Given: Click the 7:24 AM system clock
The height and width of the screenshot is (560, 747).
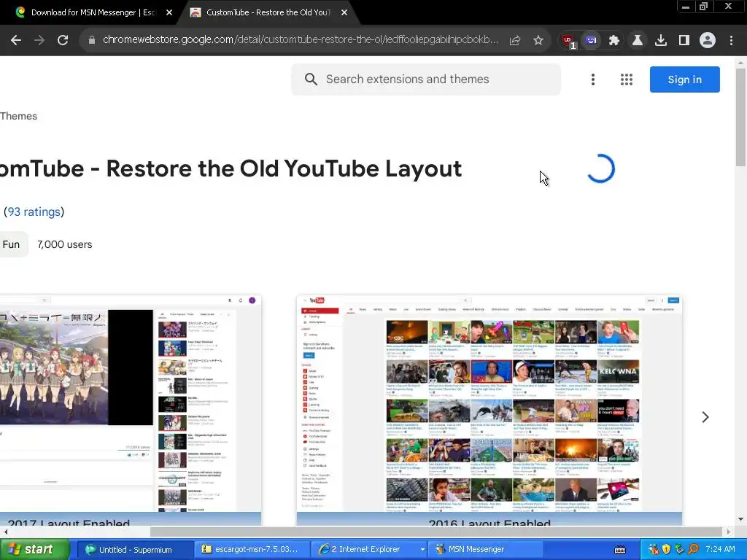Looking at the screenshot, I should click(x=720, y=550).
